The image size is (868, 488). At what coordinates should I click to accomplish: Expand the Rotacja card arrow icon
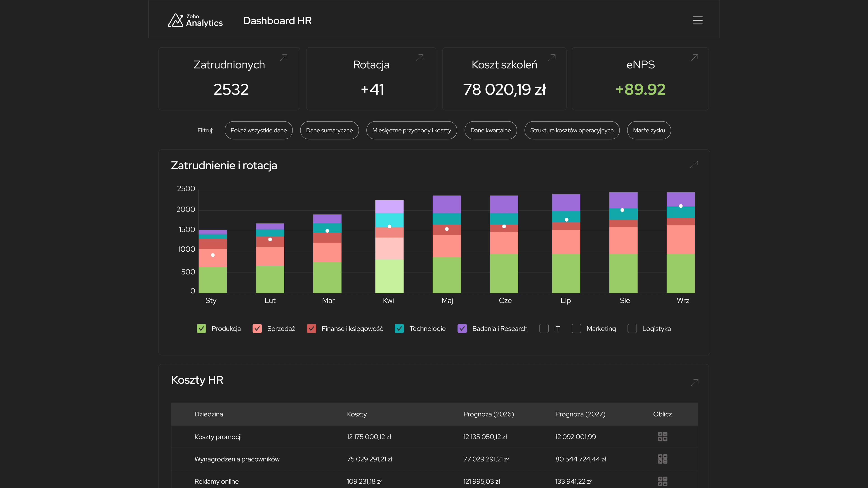click(x=420, y=58)
